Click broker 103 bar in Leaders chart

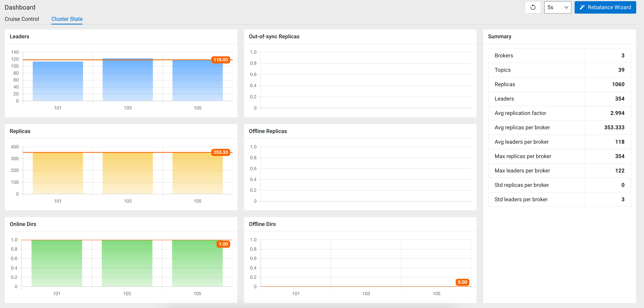point(128,80)
